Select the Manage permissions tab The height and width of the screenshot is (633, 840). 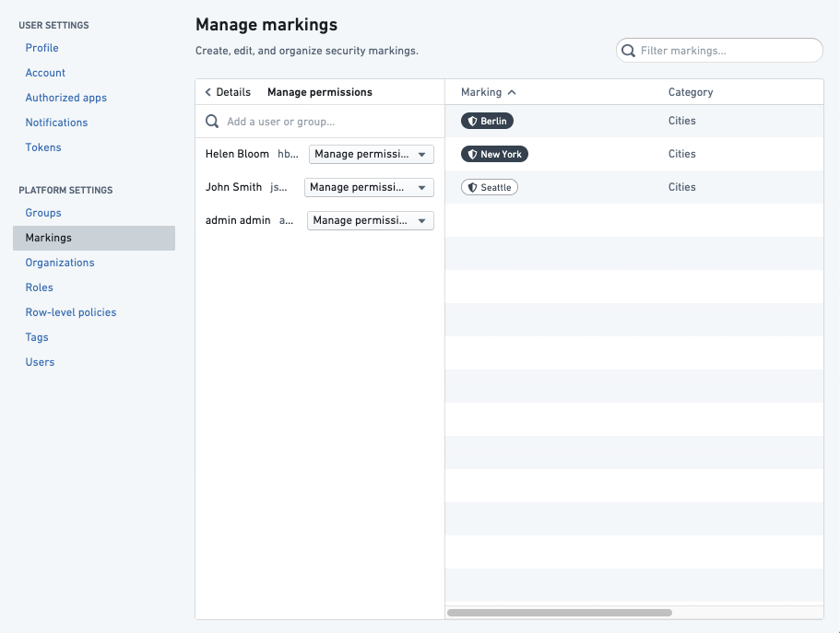[x=320, y=92]
